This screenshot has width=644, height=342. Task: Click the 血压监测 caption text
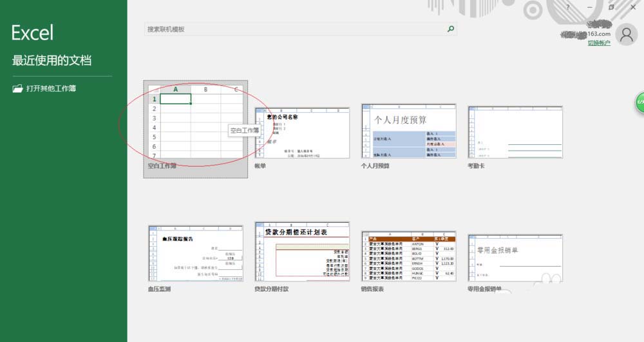pos(159,289)
